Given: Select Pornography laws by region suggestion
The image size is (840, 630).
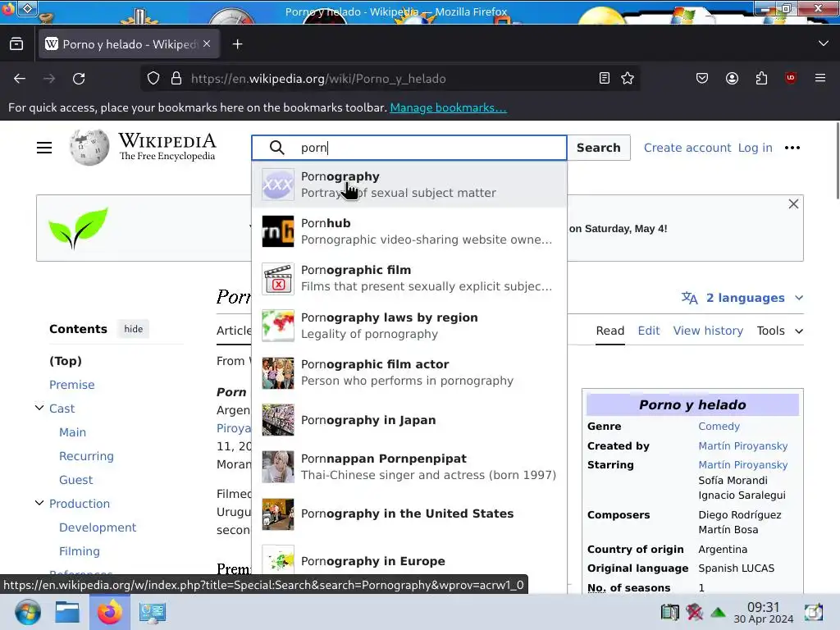Looking at the screenshot, I should pyautogui.click(x=409, y=325).
